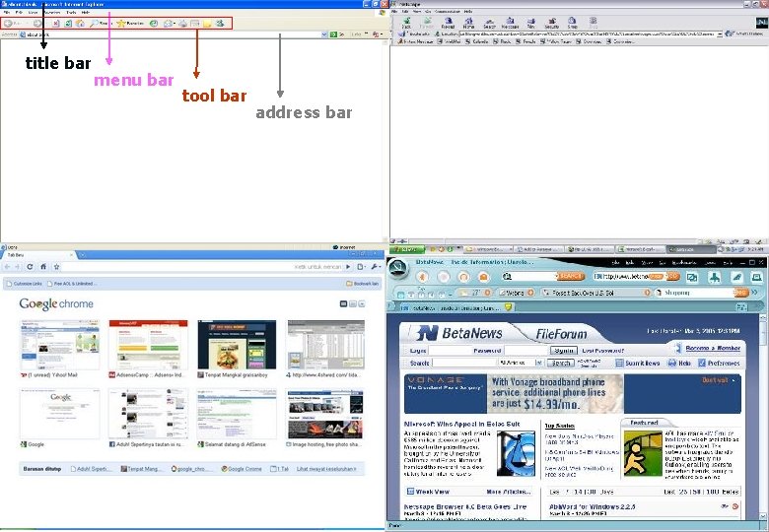
Task: Click the orange home icon in Netscape 8
Action: click(x=483, y=277)
